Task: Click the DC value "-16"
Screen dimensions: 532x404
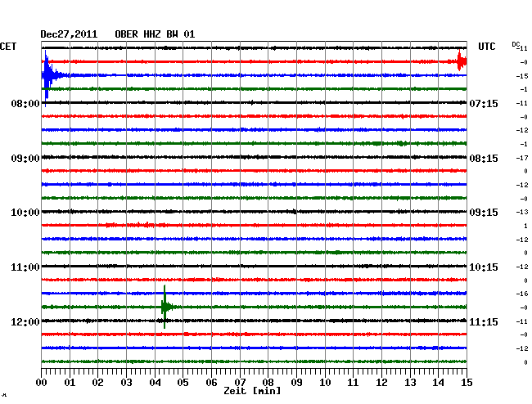Action: [x=522, y=294]
